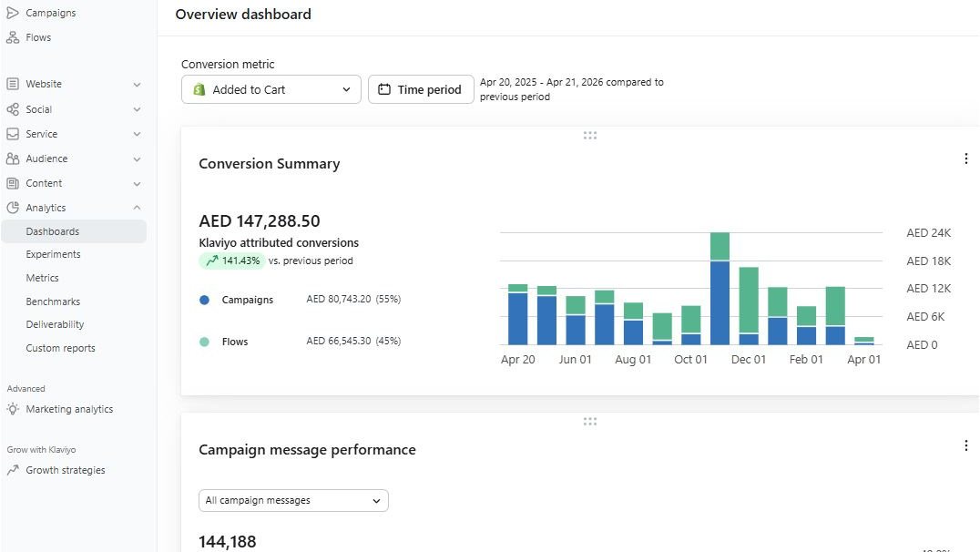980x552 pixels.
Task: Click the Analytics pie chart icon
Action: [x=13, y=208]
